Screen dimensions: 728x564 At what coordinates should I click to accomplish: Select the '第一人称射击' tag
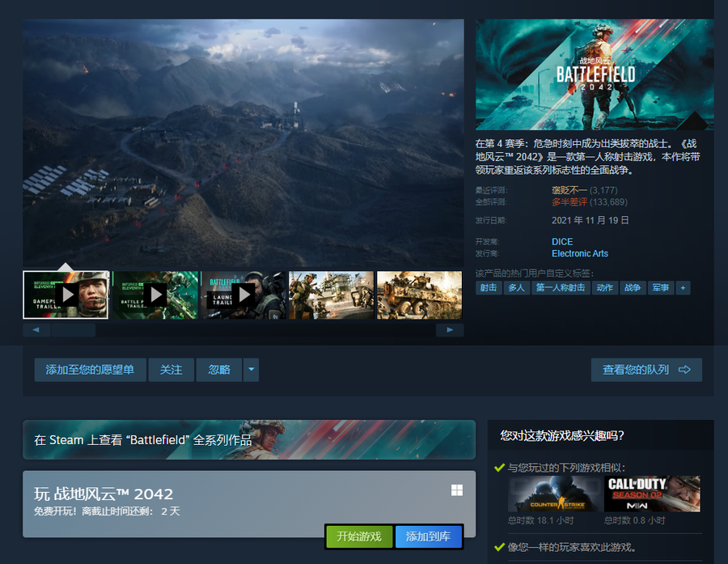coord(561,288)
